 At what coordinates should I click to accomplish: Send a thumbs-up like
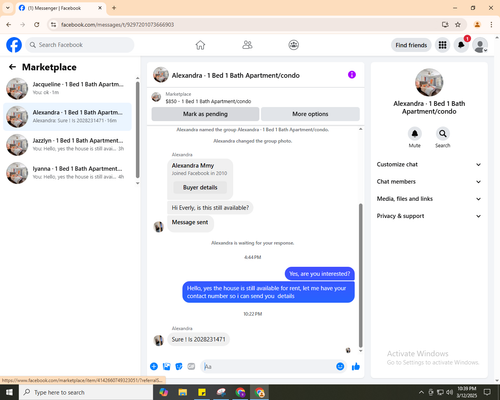356,366
